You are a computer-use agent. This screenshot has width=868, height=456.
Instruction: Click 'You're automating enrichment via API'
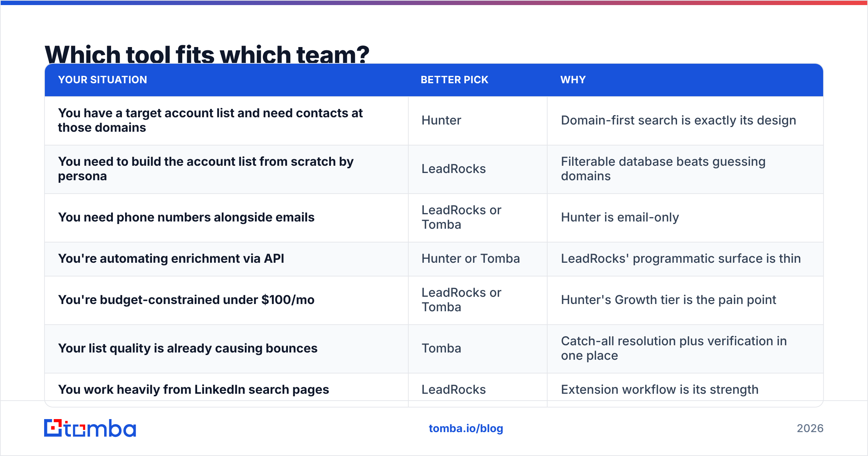tap(171, 258)
